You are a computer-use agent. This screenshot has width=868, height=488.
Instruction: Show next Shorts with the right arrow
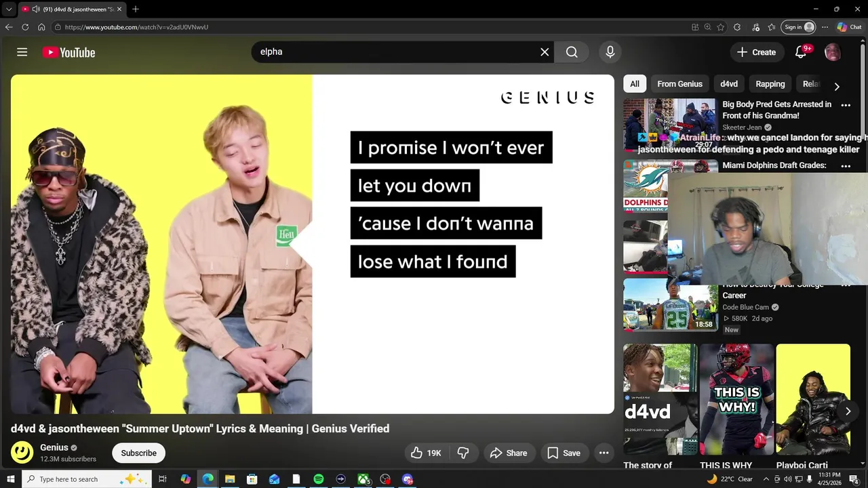848,411
